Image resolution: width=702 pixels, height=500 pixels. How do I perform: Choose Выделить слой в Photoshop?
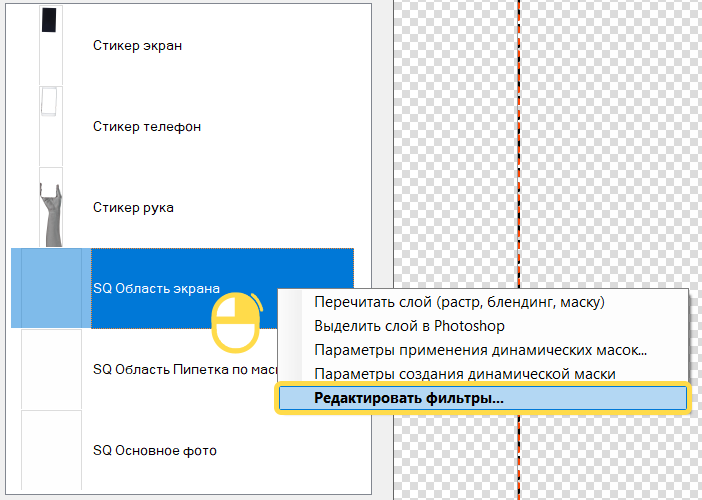point(409,326)
